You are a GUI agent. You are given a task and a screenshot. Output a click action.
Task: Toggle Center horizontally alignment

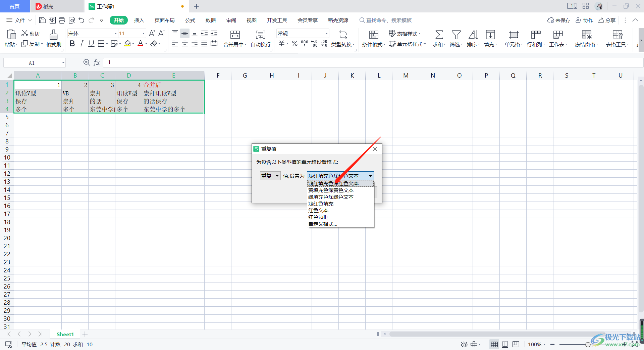pyautogui.click(x=184, y=44)
